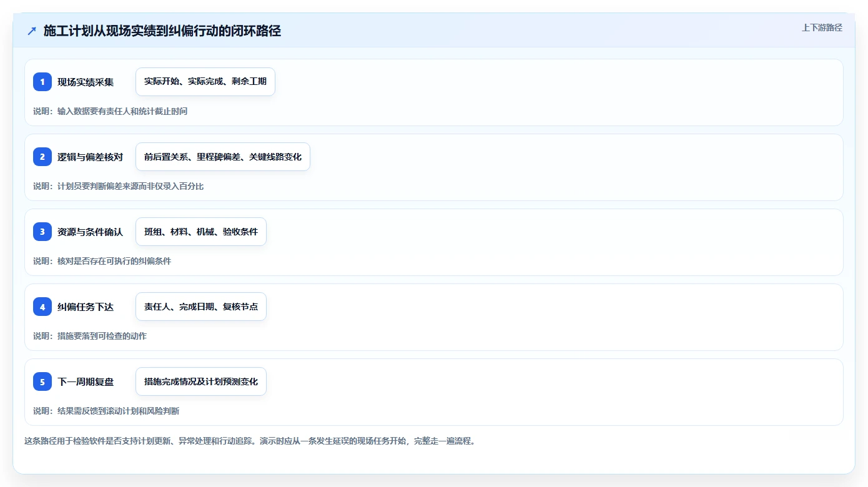Select the 逻辑与偏差核对 step title
Viewport: 868px width, 487px height.
point(91,157)
